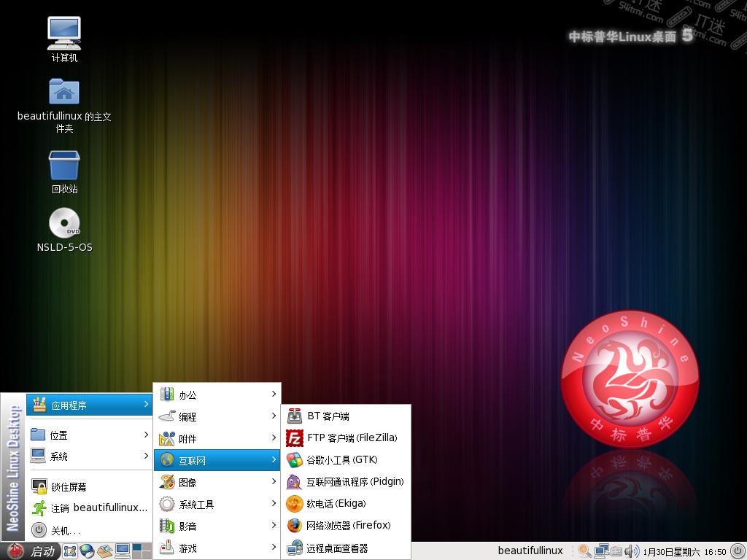Select the 应用程序 menu item
The height and width of the screenshot is (560, 747).
(90, 405)
